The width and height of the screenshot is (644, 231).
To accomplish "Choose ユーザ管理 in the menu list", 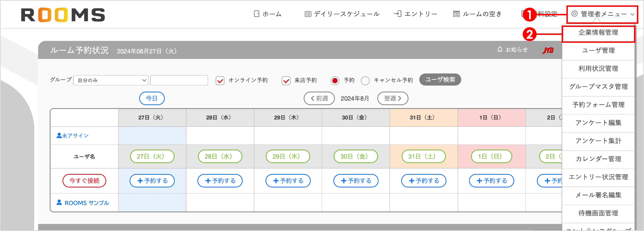I will (x=598, y=50).
